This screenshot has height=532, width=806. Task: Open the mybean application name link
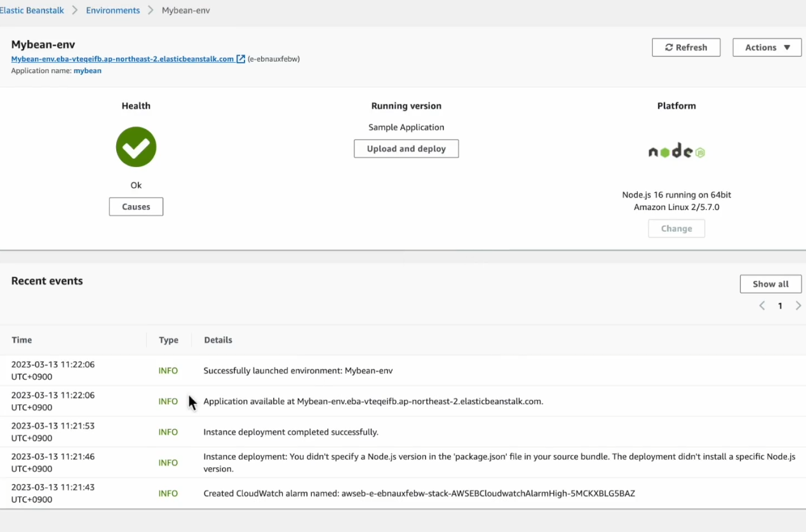tap(88, 71)
